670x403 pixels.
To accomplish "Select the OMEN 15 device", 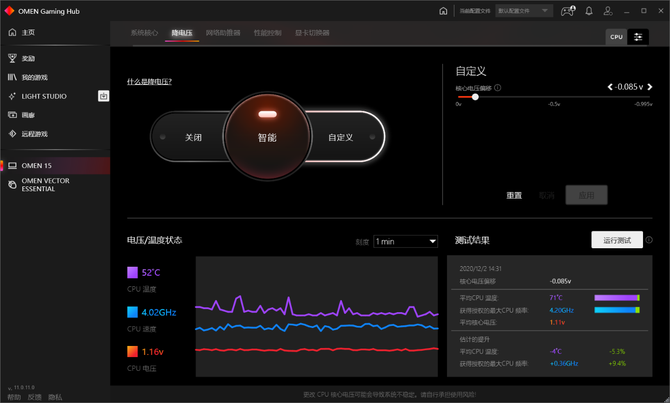I will coord(55,165).
